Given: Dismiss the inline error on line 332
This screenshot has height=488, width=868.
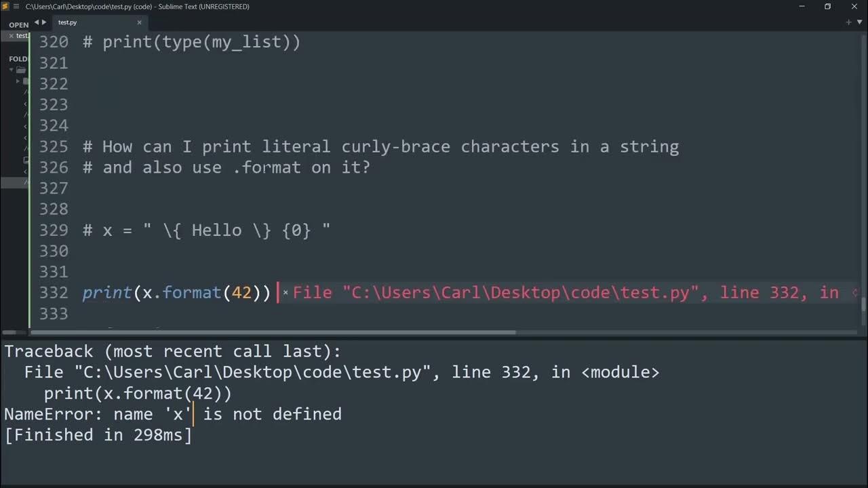Looking at the screenshot, I should [285, 293].
